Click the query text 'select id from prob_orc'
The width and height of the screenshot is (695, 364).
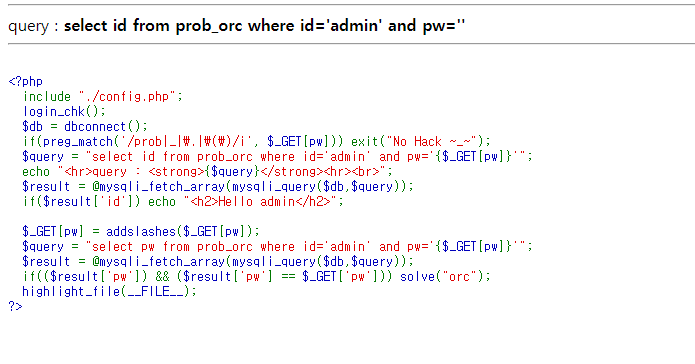[x=153, y=26]
